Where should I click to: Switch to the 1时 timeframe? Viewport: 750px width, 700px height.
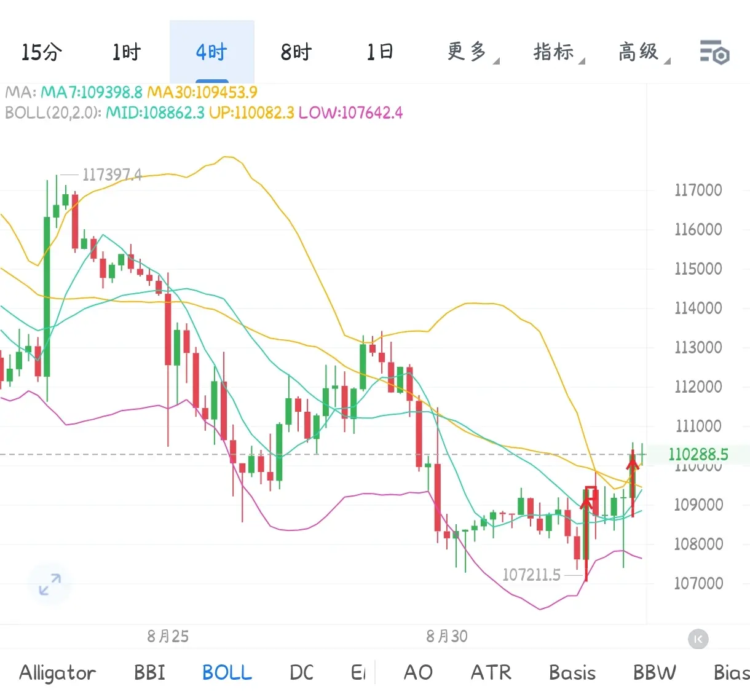coord(127,52)
